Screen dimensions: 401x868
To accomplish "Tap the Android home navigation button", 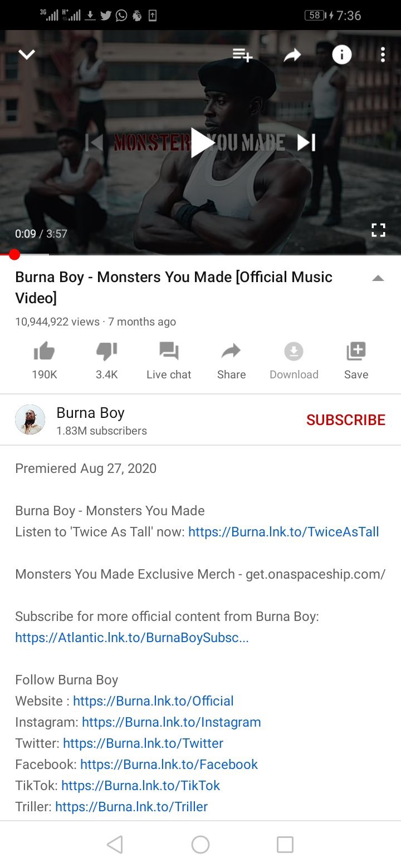I will 200,845.
